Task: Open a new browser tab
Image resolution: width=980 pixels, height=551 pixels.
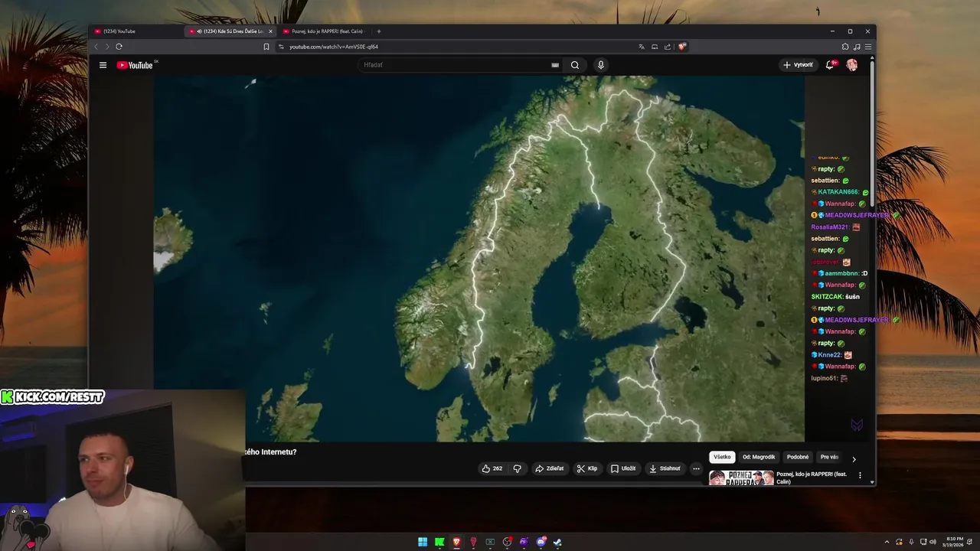Action: click(x=379, y=31)
